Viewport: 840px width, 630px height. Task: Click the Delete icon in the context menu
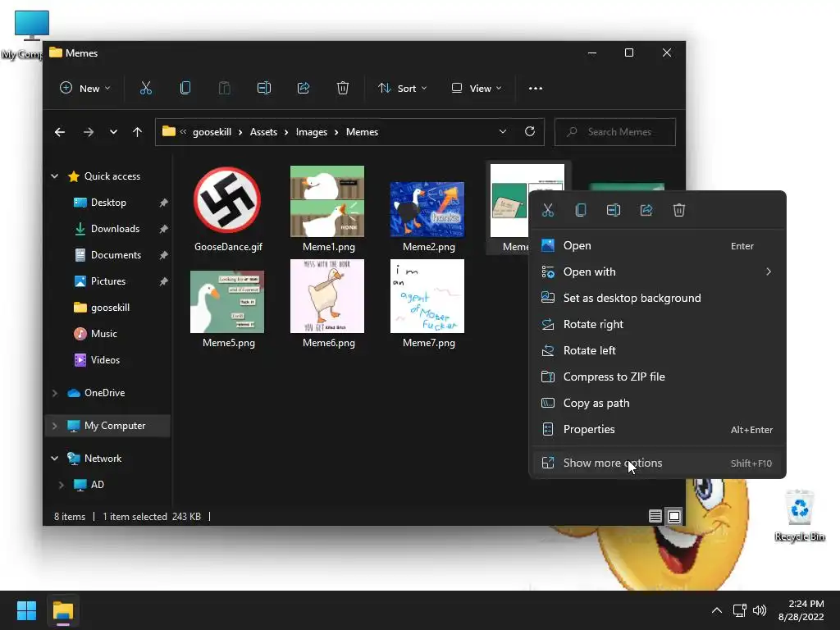(679, 210)
